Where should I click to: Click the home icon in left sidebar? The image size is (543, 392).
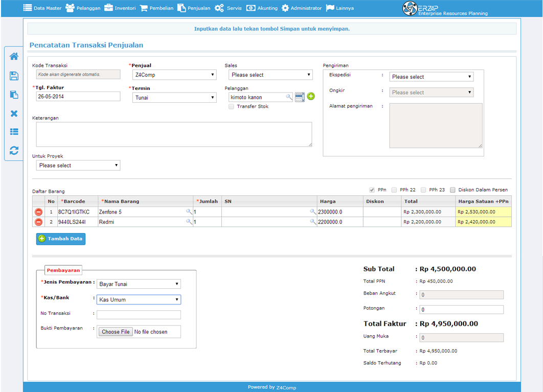pos(14,56)
